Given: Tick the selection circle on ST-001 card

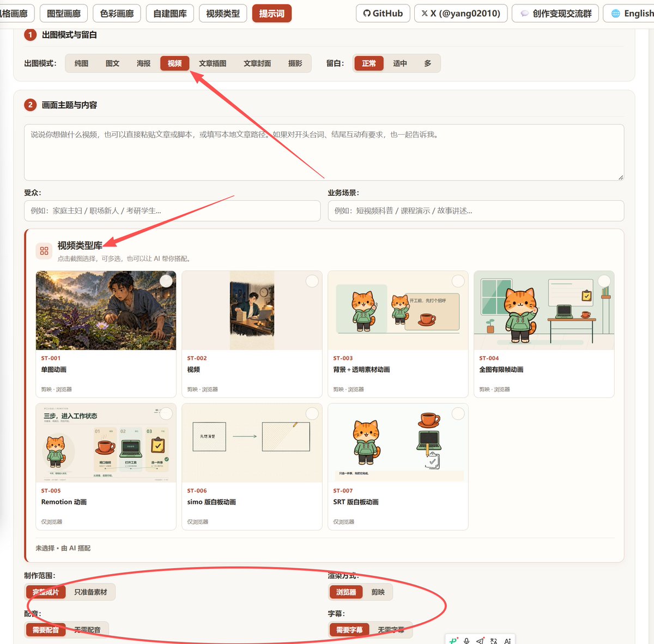Looking at the screenshot, I should point(166,281).
